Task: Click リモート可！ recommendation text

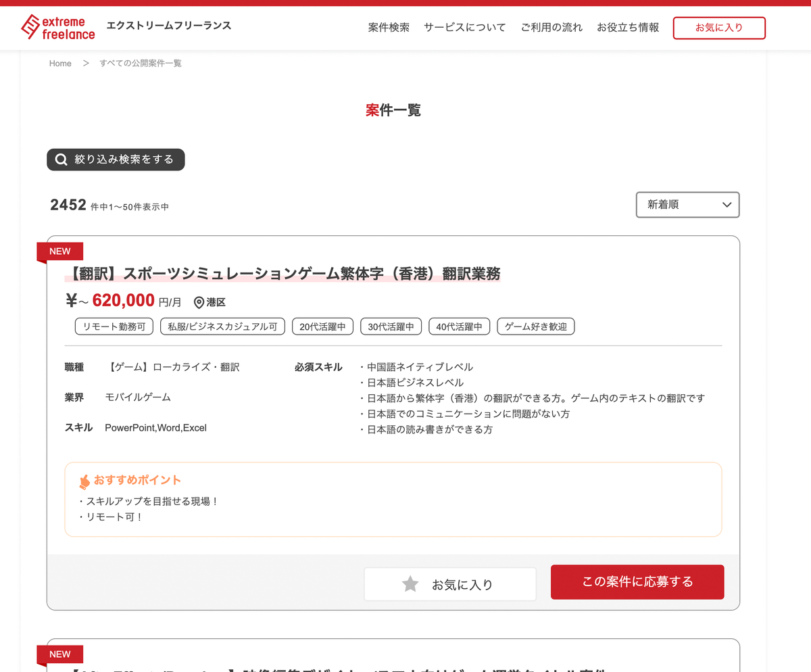Action: pyautogui.click(x=115, y=517)
